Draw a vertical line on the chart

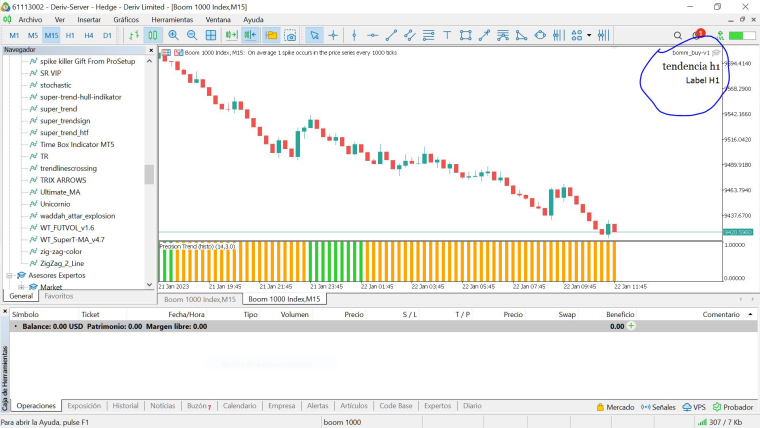(354, 35)
